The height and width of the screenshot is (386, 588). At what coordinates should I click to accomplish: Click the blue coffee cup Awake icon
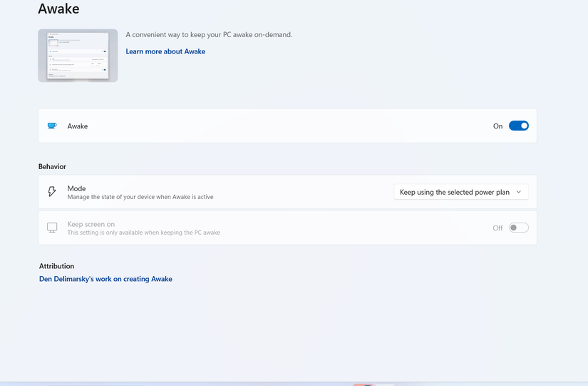[52, 126]
